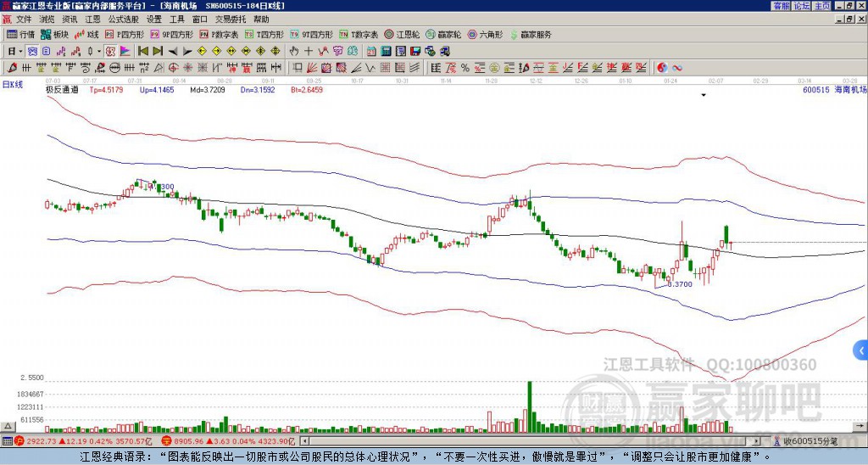
Task: Click the 600515 海南机场 stock label
Action: [x=834, y=89]
